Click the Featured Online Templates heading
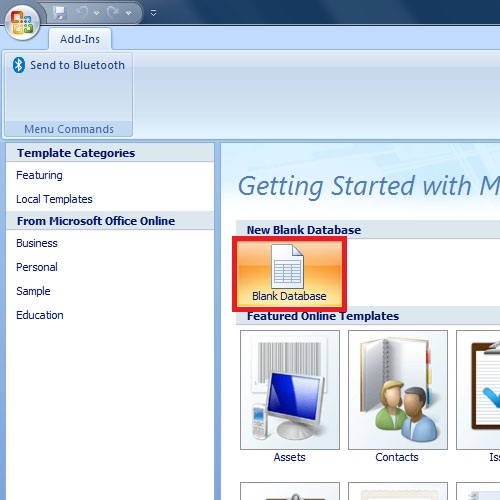500x500 pixels. 323,316
